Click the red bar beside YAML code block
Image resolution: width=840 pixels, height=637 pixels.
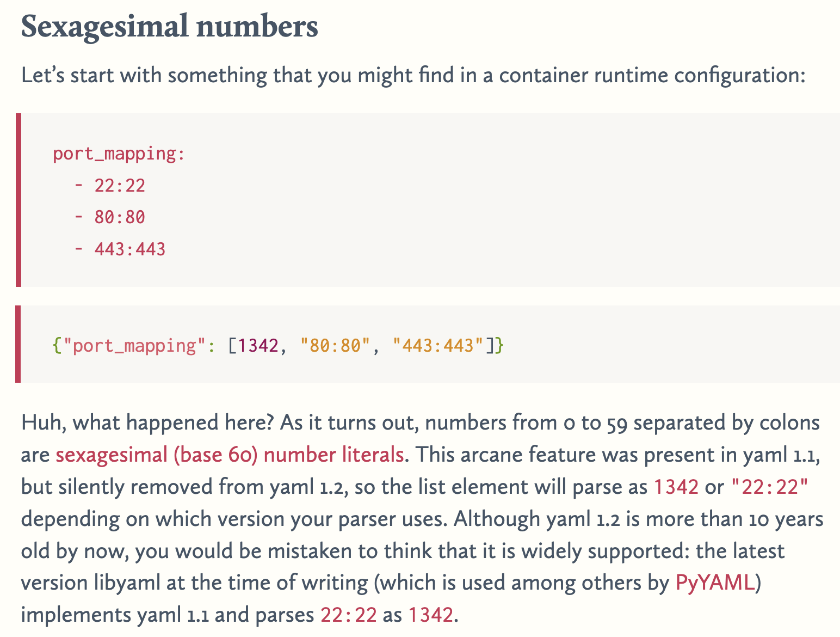point(18,200)
